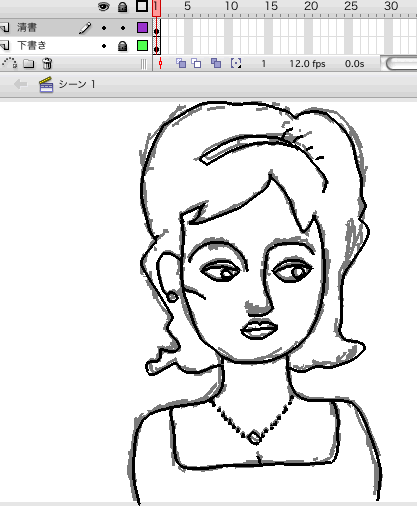The image size is (417, 506).
Task: Click the center frame button
Action: pyautogui.click(x=161, y=63)
